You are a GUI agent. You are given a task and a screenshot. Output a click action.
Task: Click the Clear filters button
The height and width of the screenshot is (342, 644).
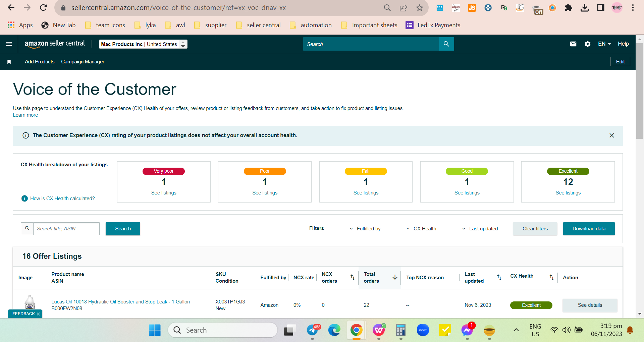535,229
